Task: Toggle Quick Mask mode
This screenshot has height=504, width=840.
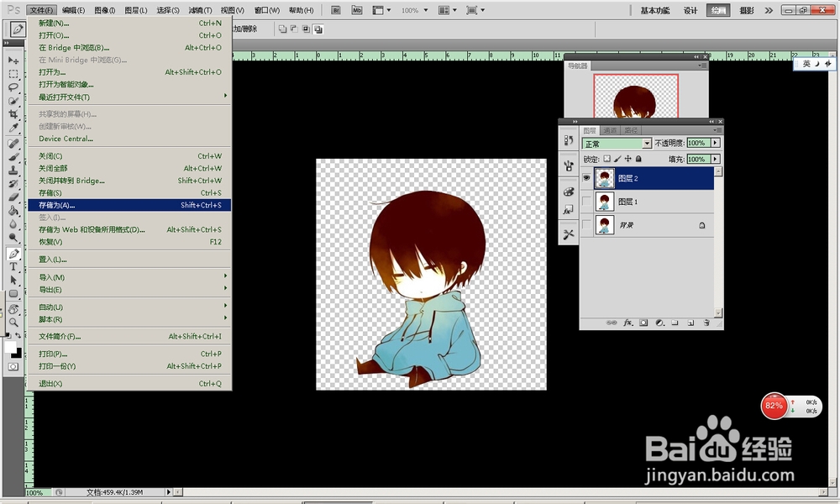Action: 13,367
